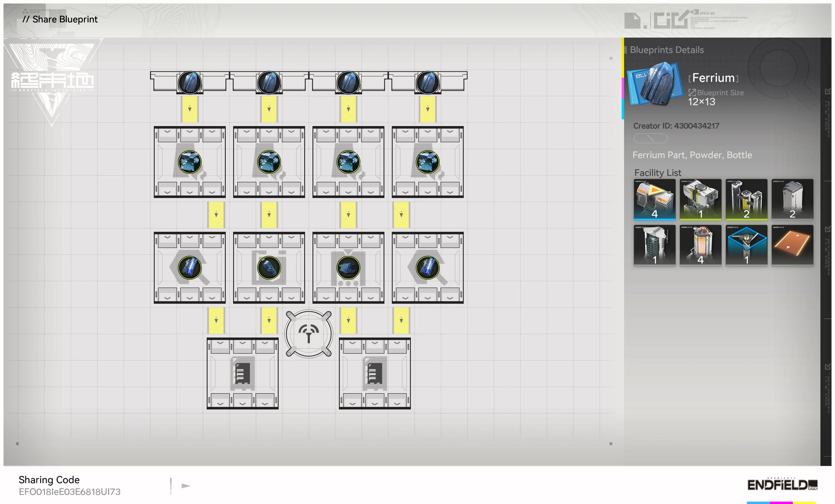This screenshot has height=504, width=835.
Task: Click the rightmost Ferrium ore port at top
Action: click(x=427, y=82)
